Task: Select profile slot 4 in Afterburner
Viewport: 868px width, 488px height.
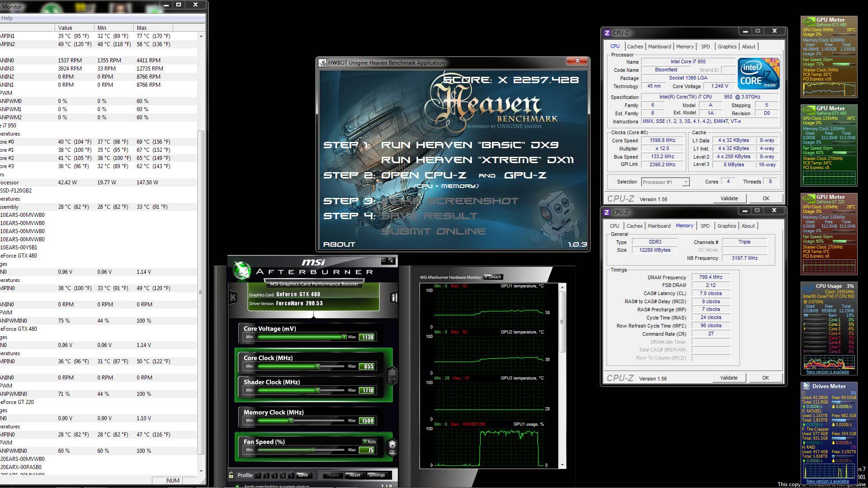Action: 283,475
